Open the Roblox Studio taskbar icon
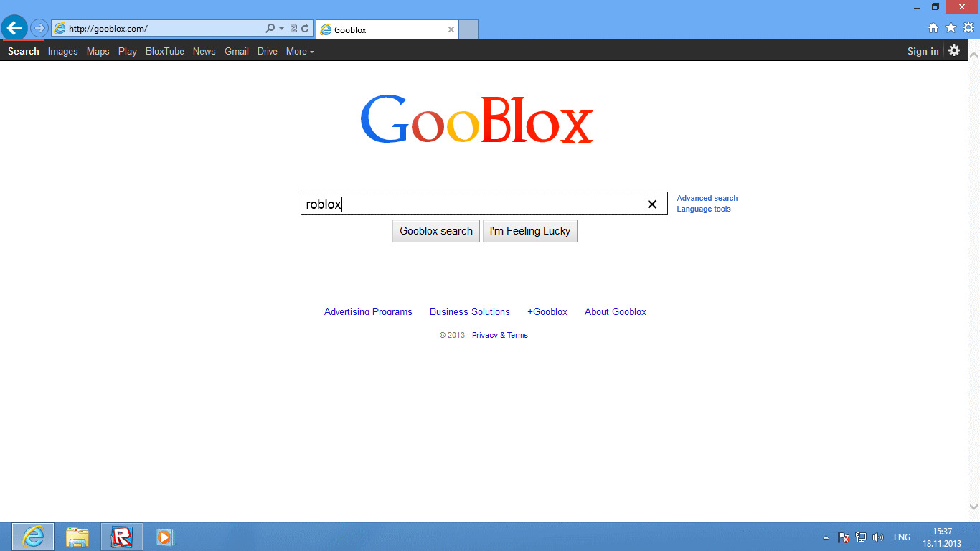The width and height of the screenshot is (980, 551). pyautogui.click(x=122, y=537)
